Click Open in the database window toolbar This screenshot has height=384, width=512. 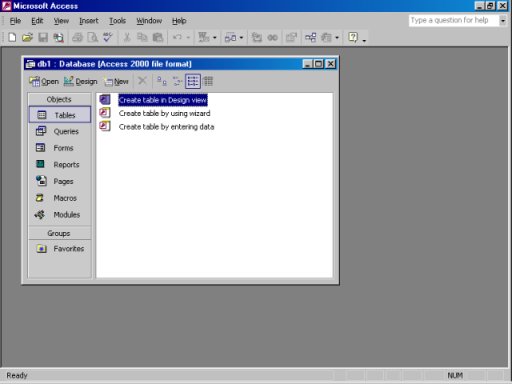pyautogui.click(x=44, y=81)
